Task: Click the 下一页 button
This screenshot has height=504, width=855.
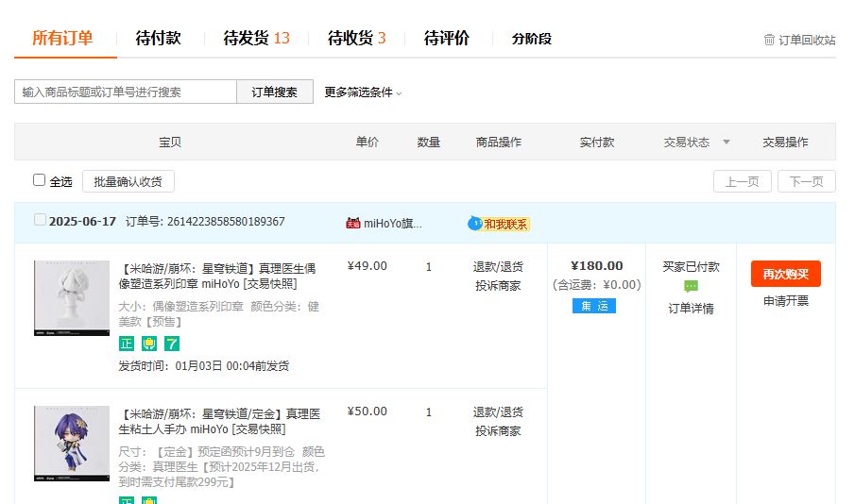Action: (807, 181)
